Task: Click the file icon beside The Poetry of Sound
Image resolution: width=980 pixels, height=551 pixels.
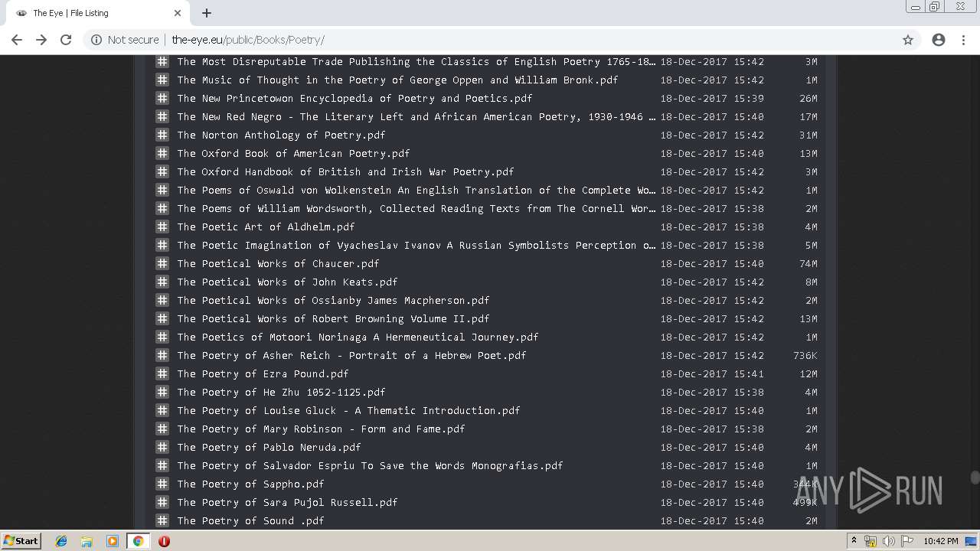Action: pyautogui.click(x=162, y=520)
